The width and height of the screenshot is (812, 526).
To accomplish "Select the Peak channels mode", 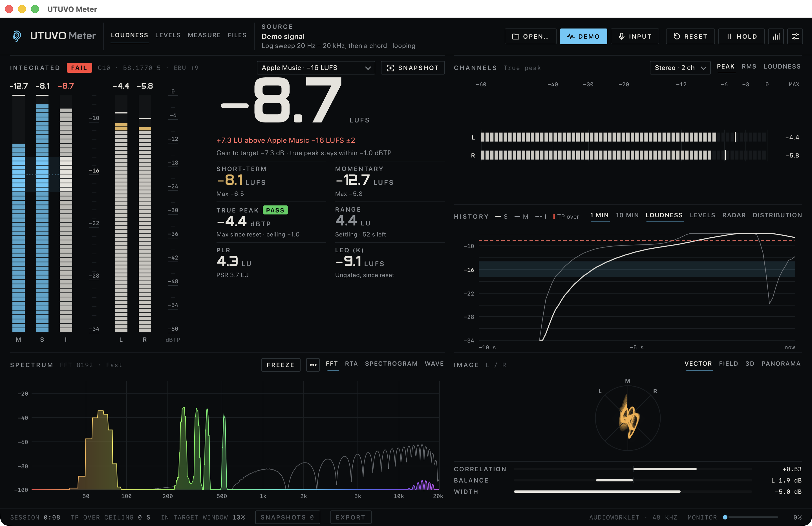I will (726, 67).
